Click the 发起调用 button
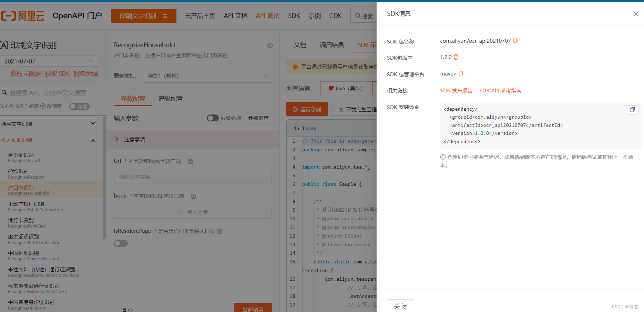The height and width of the screenshot is (312, 644). click(x=253, y=308)
